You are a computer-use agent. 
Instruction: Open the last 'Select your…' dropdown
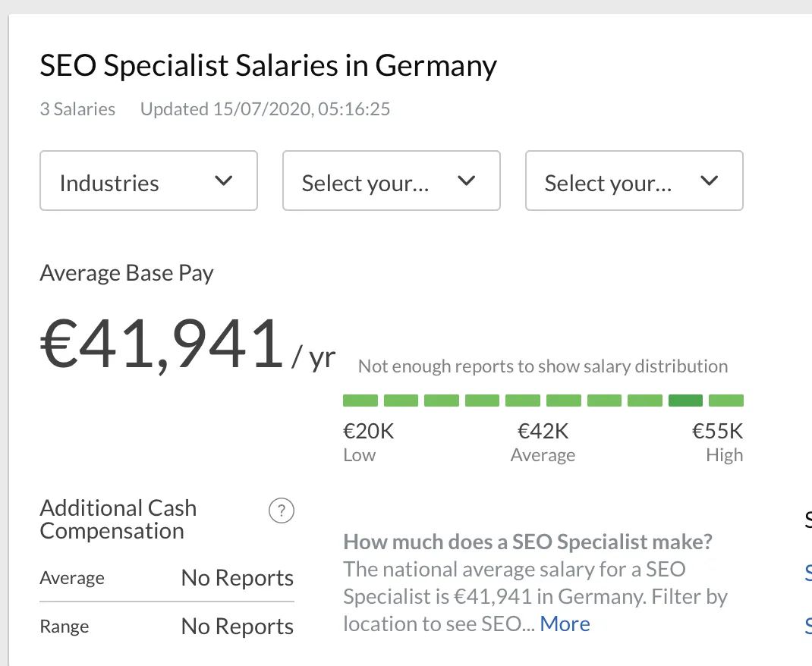point(634,181)
